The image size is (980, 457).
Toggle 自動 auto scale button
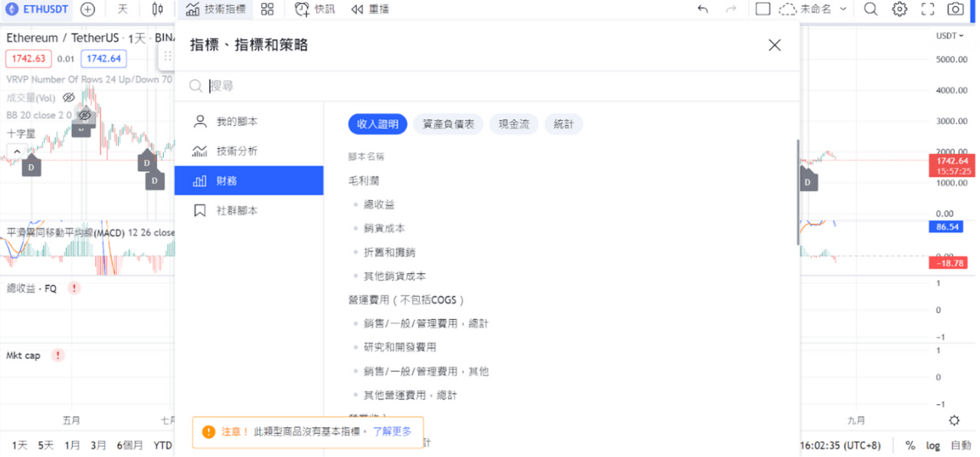click(x=961, y=445)
